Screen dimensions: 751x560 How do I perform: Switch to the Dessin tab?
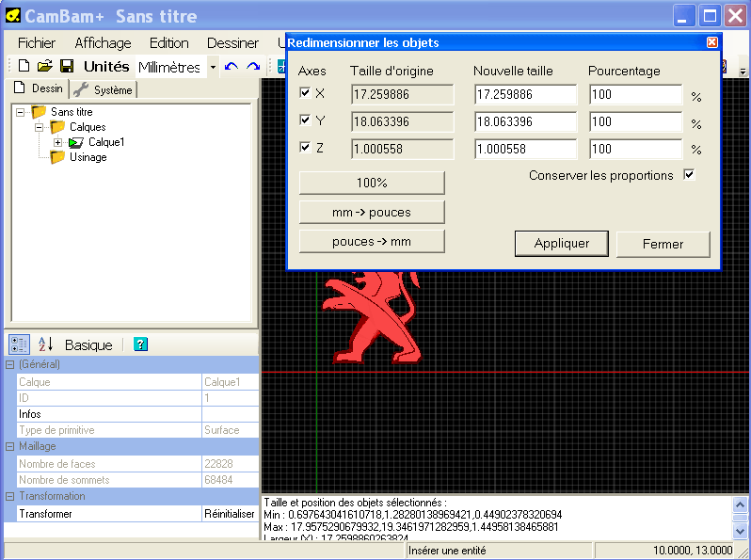(x=39, y=88)
